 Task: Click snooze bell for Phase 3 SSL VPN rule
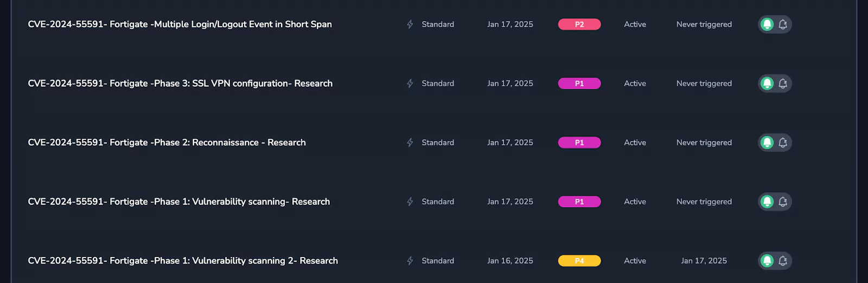pos(783,83)
